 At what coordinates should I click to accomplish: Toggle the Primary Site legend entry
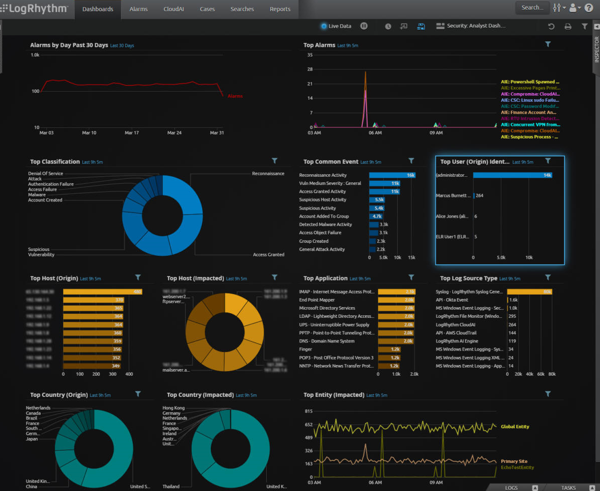point(514,461)
